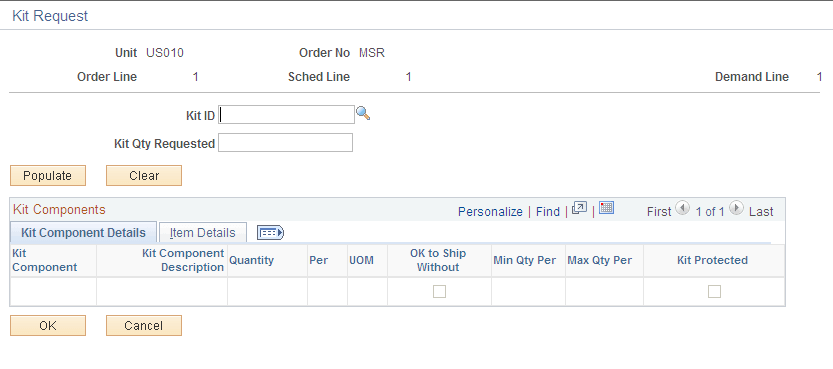Click the Populate button
Viewport: 833px width, 369px height.
48,176
